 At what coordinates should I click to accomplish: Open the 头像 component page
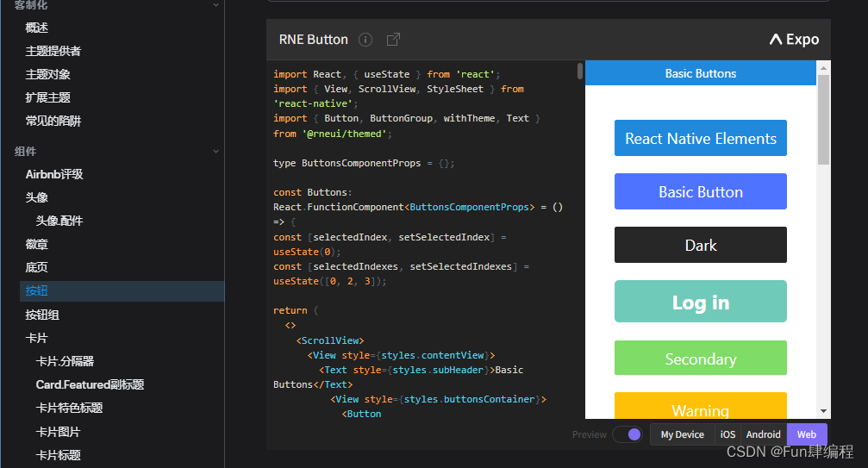(36, 197)
